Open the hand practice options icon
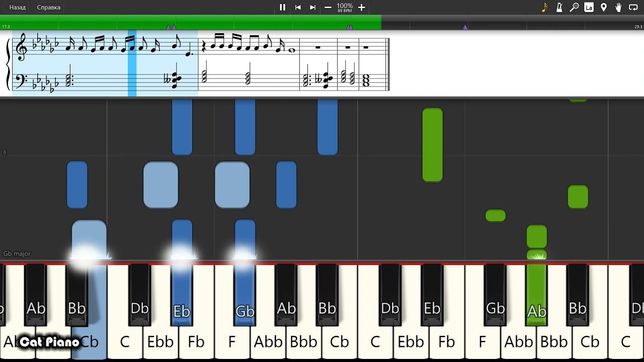This screenshot has height=362, width=644. [619, 7]
